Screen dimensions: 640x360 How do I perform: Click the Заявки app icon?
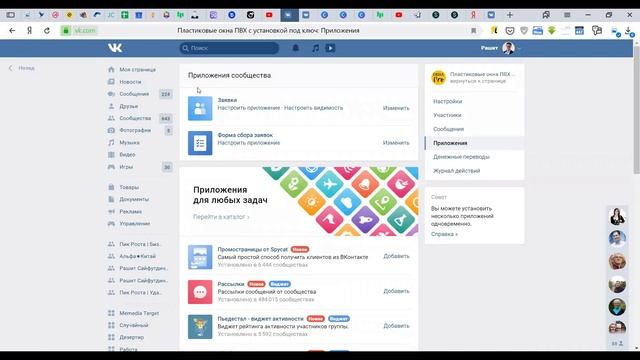tap(200, 108)
